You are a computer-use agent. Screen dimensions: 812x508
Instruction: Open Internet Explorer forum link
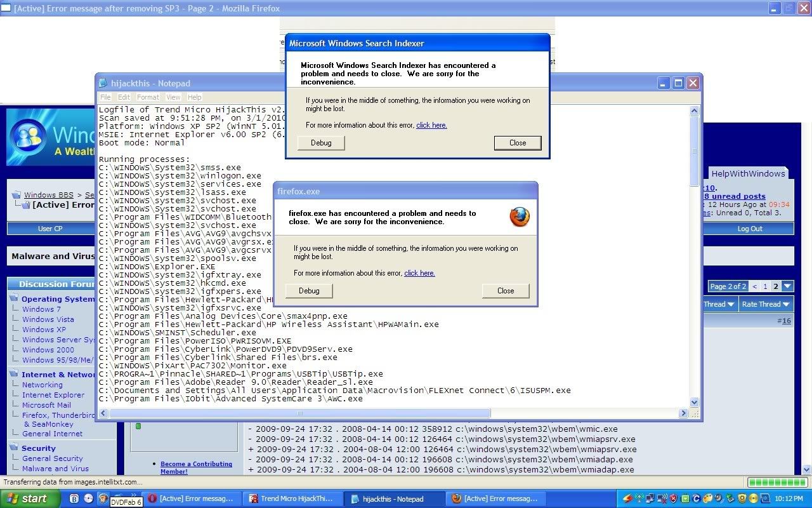[x=53, y=395]
